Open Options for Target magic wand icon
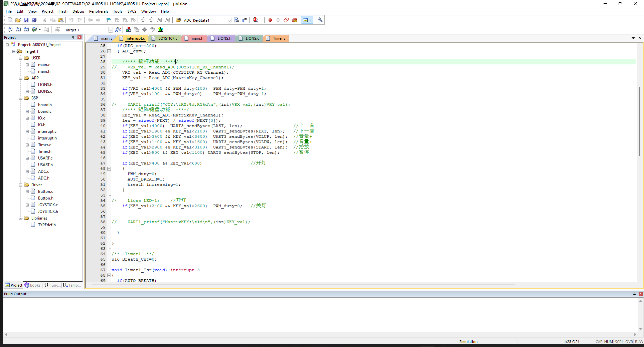This screenshot has width=644, height=347. pyautogui.click(x=118, y=29)
